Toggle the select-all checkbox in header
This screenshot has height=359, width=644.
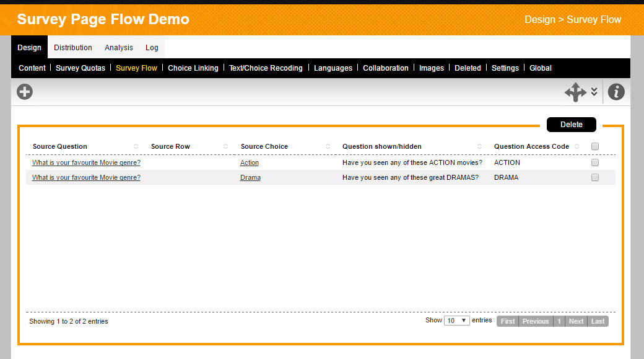coord(595,147)
